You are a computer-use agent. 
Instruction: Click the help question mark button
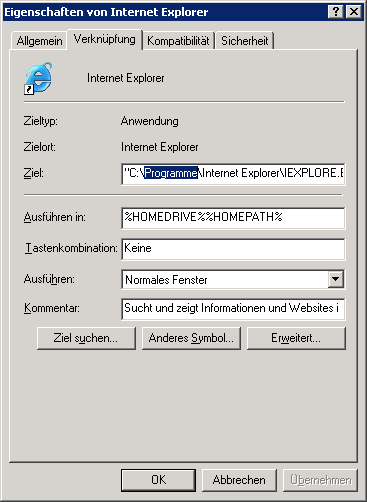(336, 12)
